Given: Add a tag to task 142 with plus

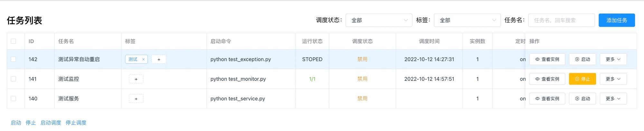Looking at the screenshot, I should [159, 59].
